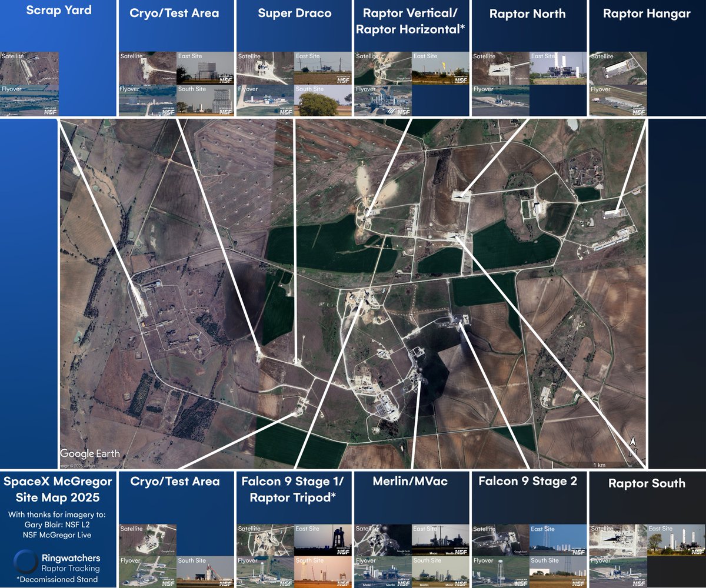View the Merlin/MVac Flyover photo
The height and width of the screenshot is (588, 706).
[382, 572]
